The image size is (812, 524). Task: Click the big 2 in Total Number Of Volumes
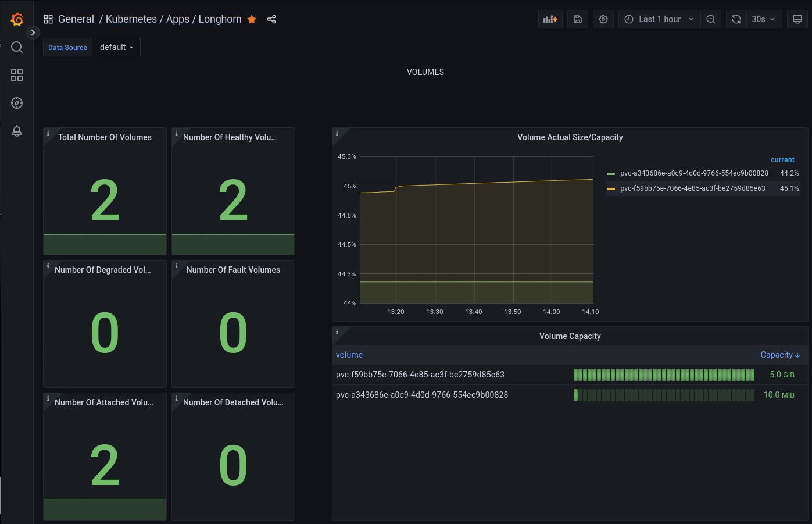tap(105, 201)
